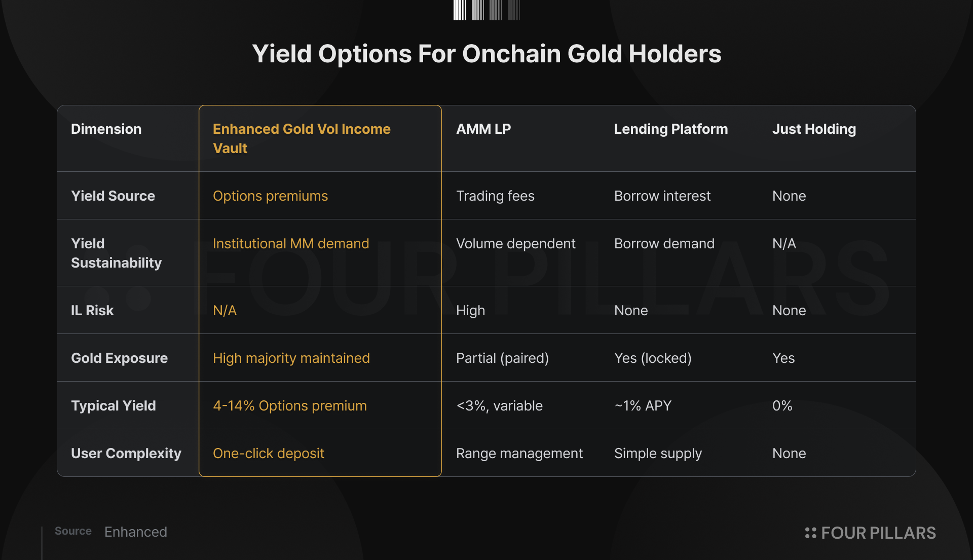Click the Enhanced source link
Viewport: 973px width, 560px height.
(x=136, y=532)
